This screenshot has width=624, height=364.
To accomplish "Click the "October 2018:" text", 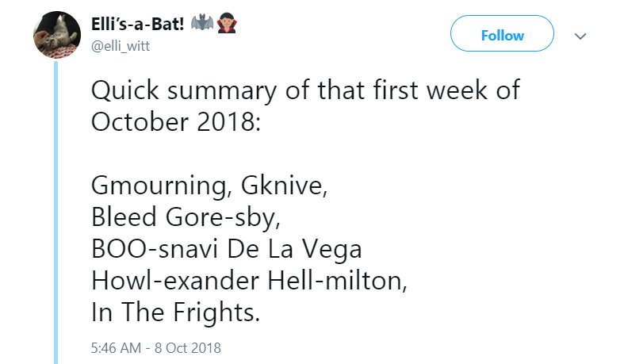I will click(175, 121).
